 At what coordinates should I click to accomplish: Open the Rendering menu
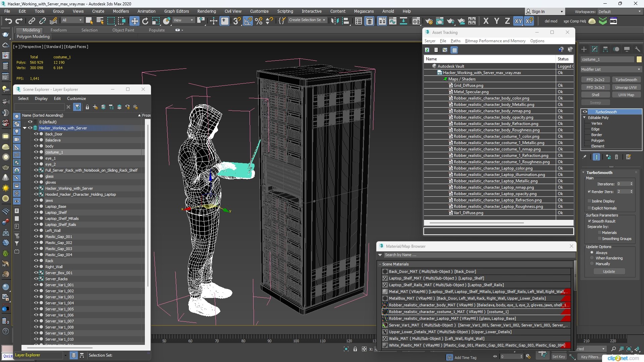(x=207, y=11)
